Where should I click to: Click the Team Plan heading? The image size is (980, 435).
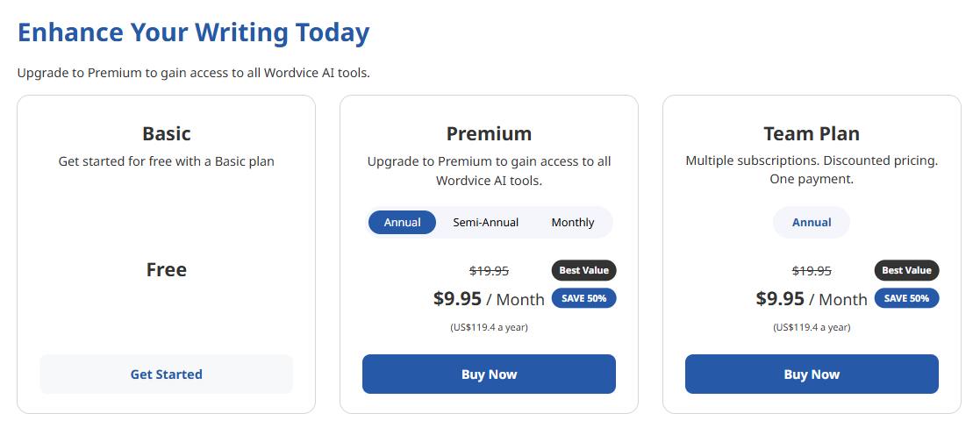point(812,134)
